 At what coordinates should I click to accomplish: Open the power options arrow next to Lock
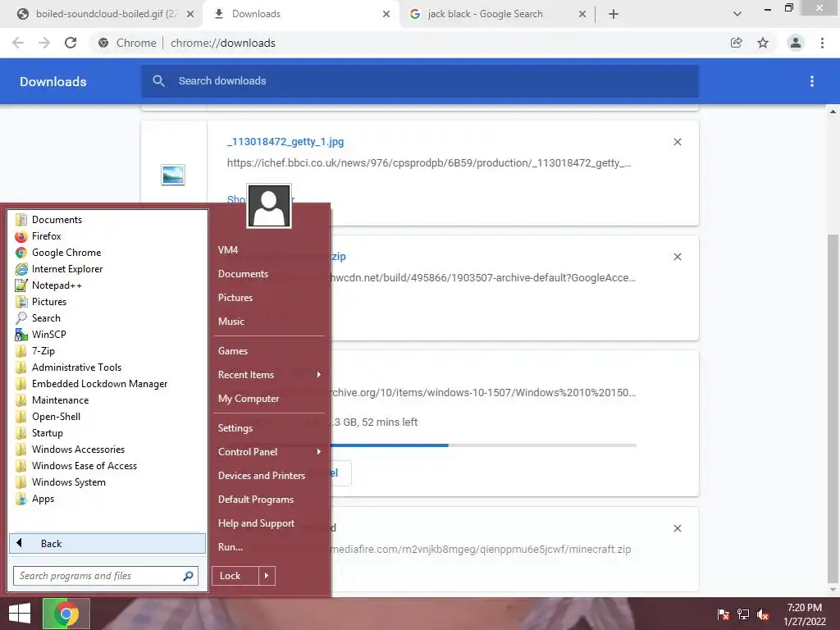(x=267, y=576)
